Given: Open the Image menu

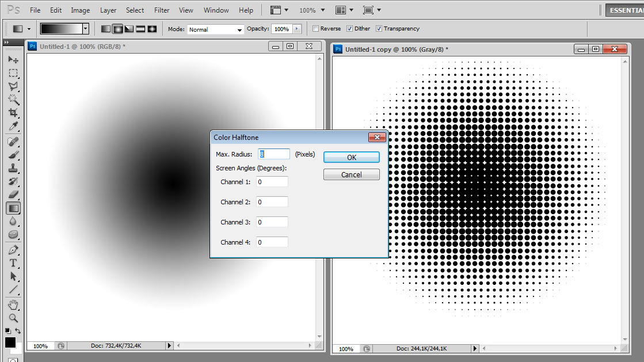Looking at the screenshot, I should pyautogui.click(x=80, y=10).
